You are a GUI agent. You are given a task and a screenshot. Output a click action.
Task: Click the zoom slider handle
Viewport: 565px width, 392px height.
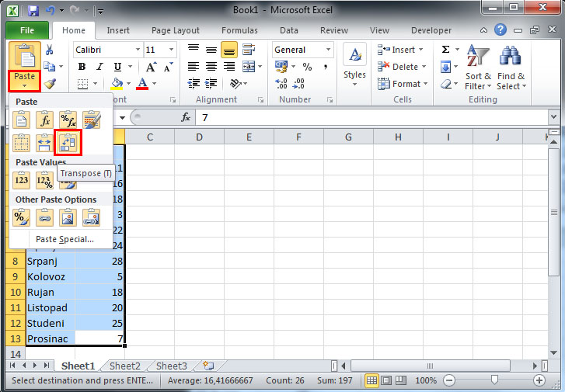point(494,381)
